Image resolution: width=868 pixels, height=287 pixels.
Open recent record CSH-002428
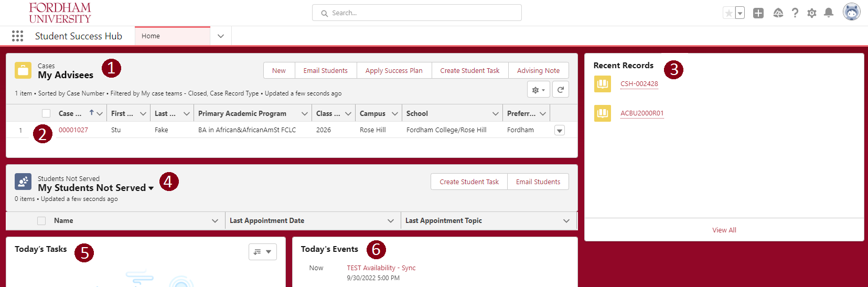tap(639, 84)
